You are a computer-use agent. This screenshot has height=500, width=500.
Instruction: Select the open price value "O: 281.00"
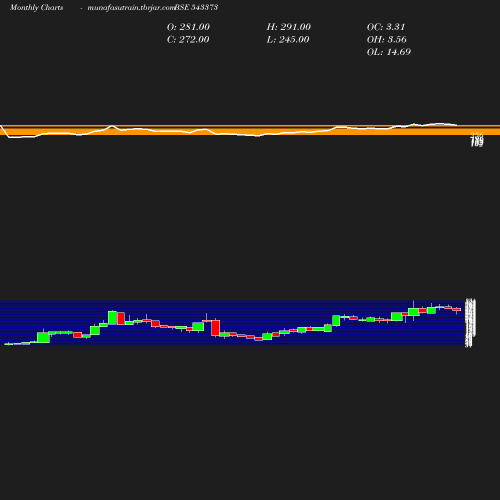tap(188, 27)
